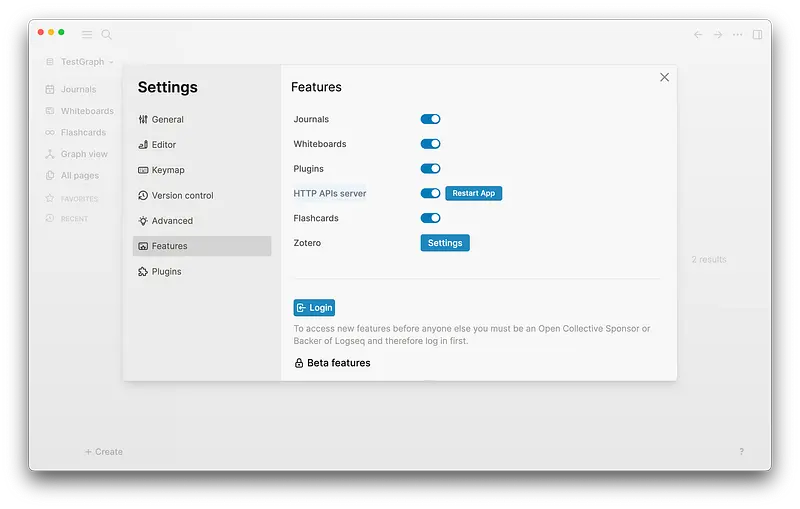
Task: Click the Version control history icon
Action: pos(143,195)
